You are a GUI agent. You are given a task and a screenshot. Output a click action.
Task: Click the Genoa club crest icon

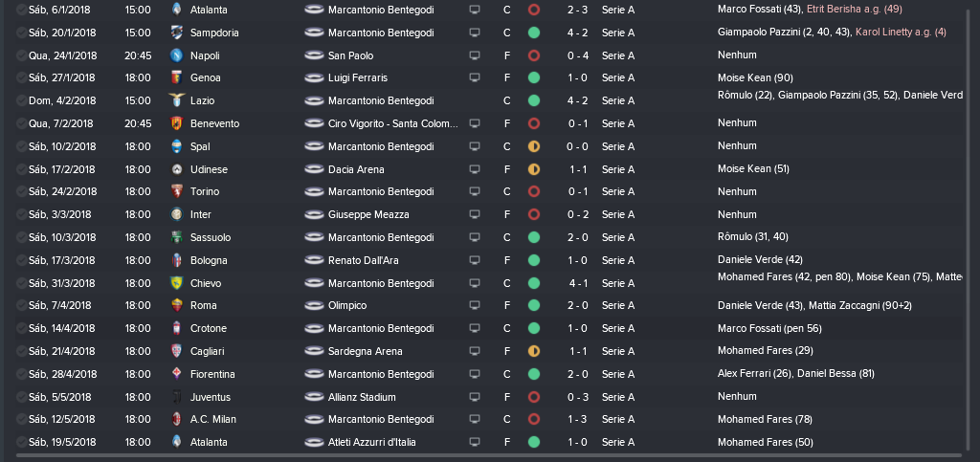(176, 78)
